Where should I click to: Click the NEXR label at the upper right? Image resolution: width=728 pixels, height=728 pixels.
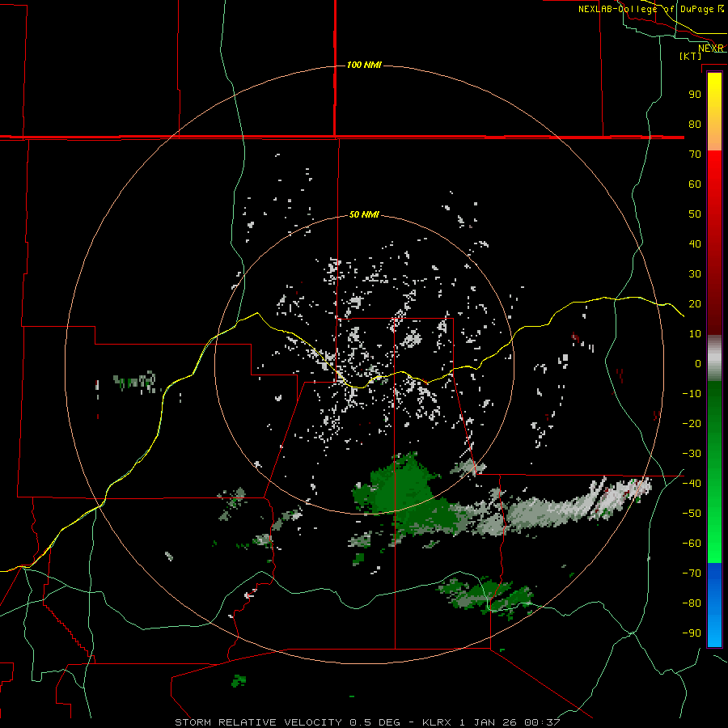pos(711,49)
